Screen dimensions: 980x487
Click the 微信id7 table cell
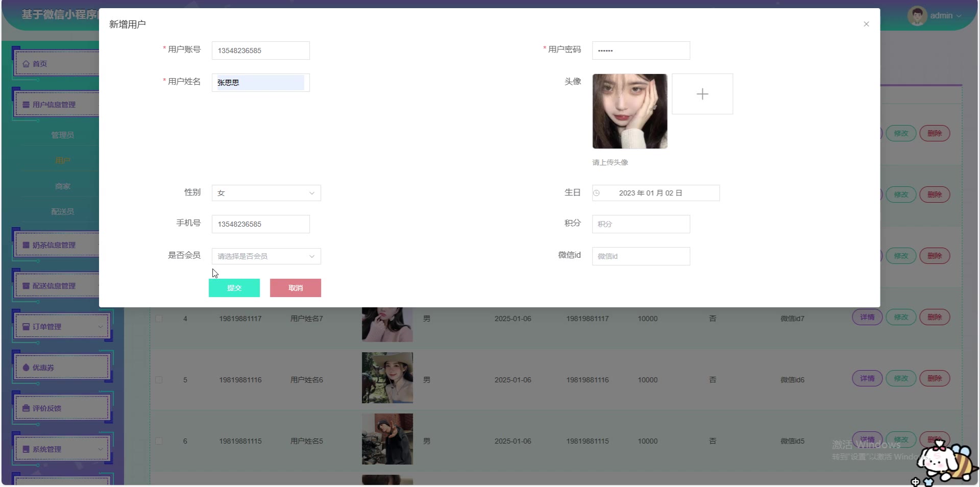pos(793,319)
